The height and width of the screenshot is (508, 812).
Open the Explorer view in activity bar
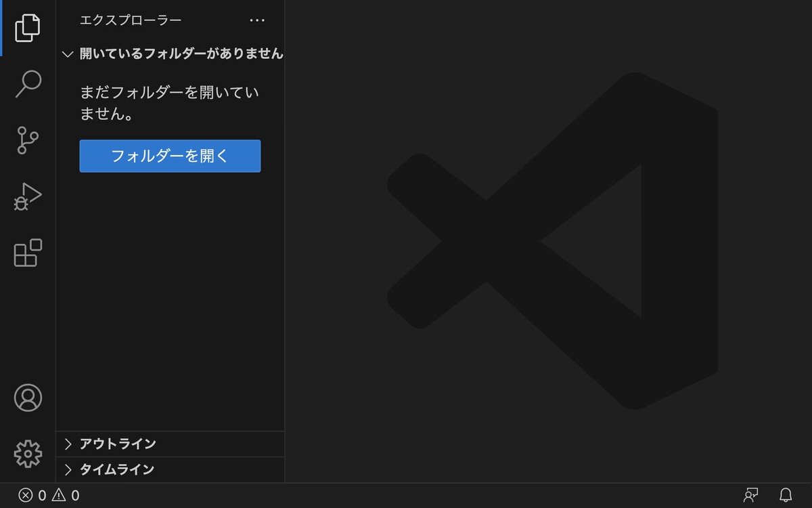(x=28, y=27)
